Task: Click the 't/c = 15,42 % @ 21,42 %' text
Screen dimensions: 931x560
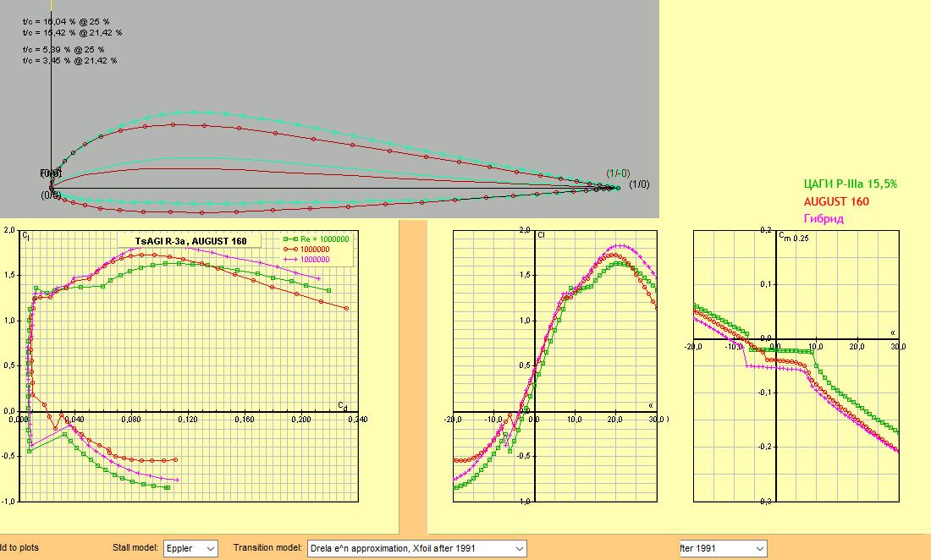Action: pyautogui.click(x=72, y=32)
